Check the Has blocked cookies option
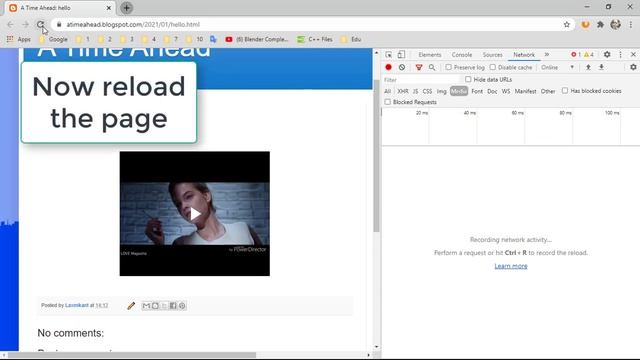 tap(565, 91)
